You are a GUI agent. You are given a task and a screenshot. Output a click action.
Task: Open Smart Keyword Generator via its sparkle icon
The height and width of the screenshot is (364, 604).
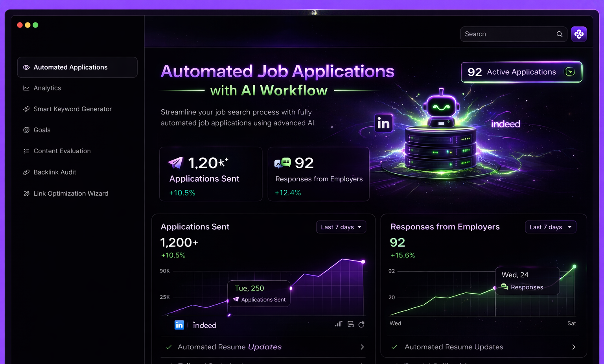[x=26, y=109]
